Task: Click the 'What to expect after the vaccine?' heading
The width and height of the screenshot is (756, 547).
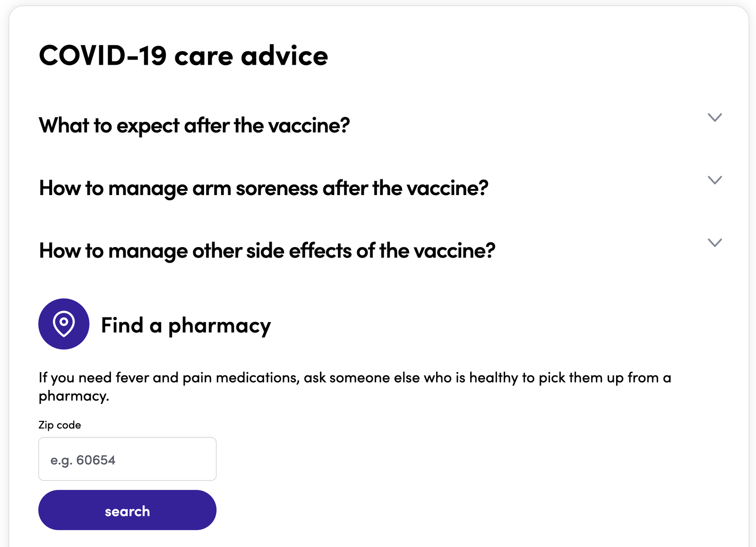Action: tap(194, 126)
